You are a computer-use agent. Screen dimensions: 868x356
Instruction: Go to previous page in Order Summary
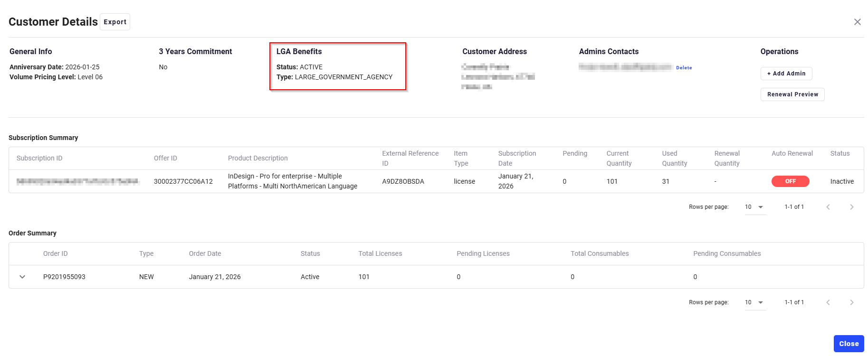point(828,302)
